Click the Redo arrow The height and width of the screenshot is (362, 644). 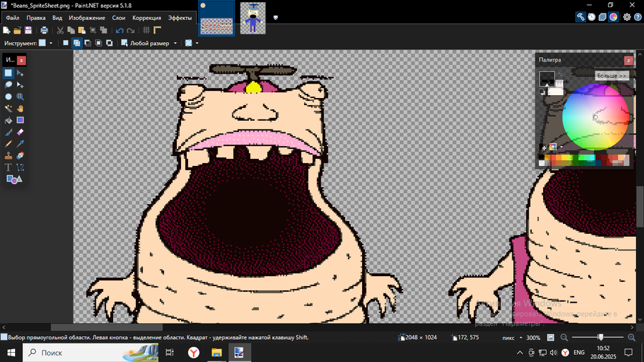coord(131,30)
